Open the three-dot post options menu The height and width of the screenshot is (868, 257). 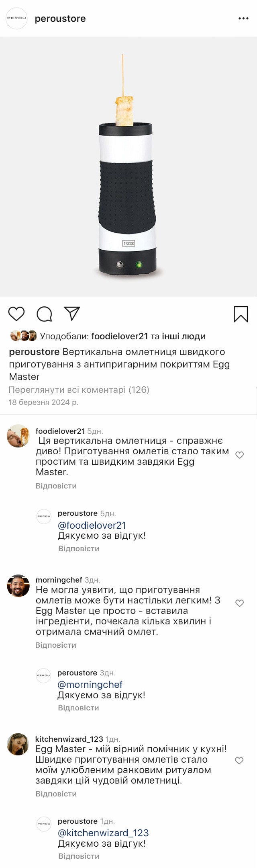pyautogui.click(x=243, y=18)
